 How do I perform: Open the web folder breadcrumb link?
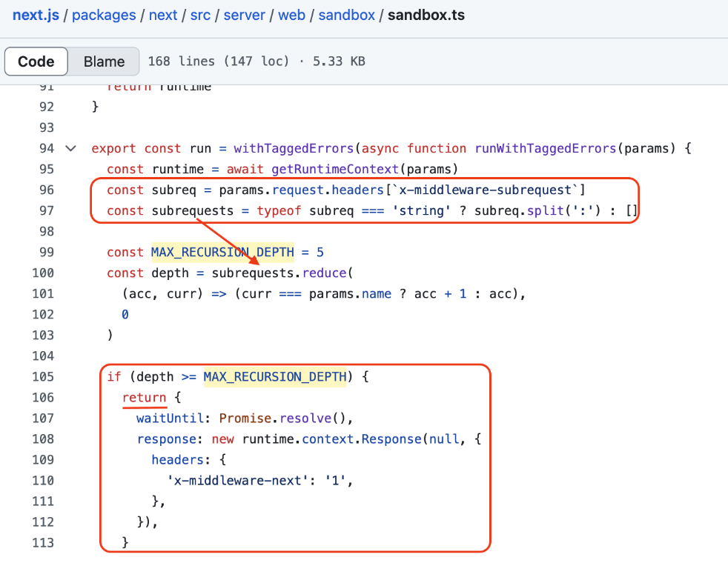pos(291,15)
